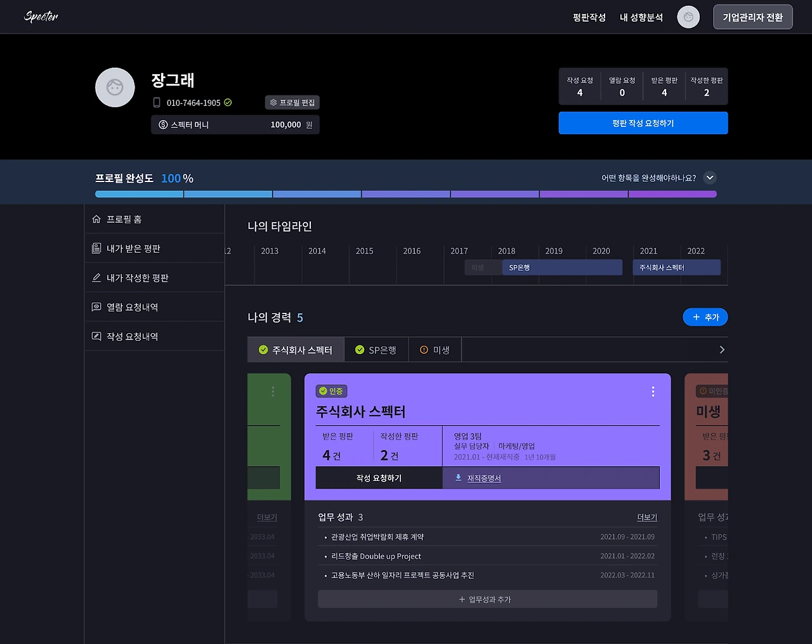This screenshot has width=812, height=644.
Task: Click 작성 요청하기 on the 주식회사 스펙터 card
Action: 379,478
